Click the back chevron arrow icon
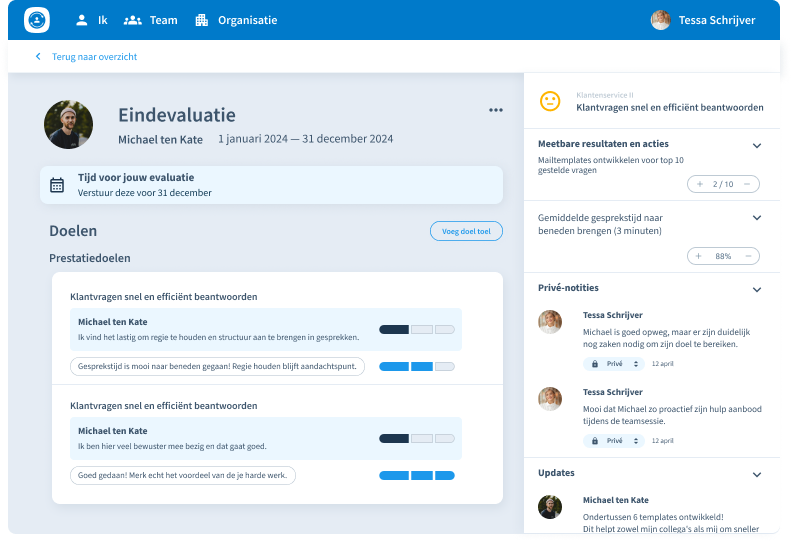 point(38,57)
